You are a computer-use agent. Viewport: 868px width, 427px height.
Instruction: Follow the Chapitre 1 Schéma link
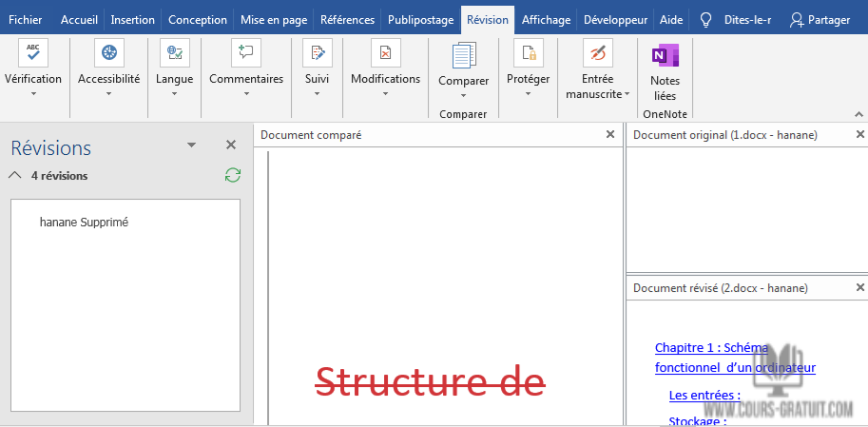[x=711, y=348]
